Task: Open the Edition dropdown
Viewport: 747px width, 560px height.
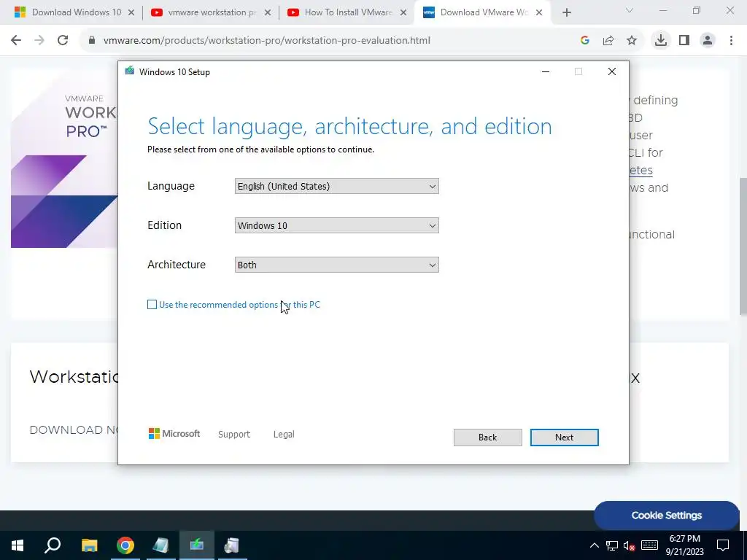Action: [x=337, y=226]
